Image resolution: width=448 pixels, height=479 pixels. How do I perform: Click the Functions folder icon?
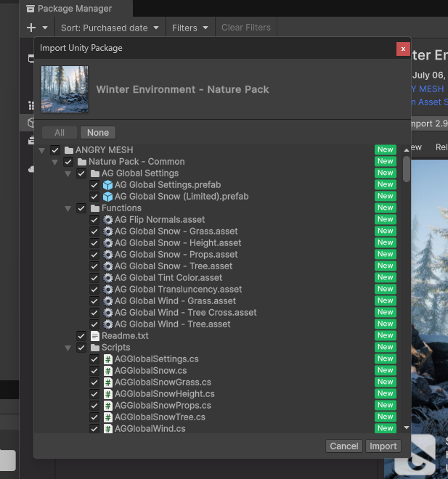95,208
